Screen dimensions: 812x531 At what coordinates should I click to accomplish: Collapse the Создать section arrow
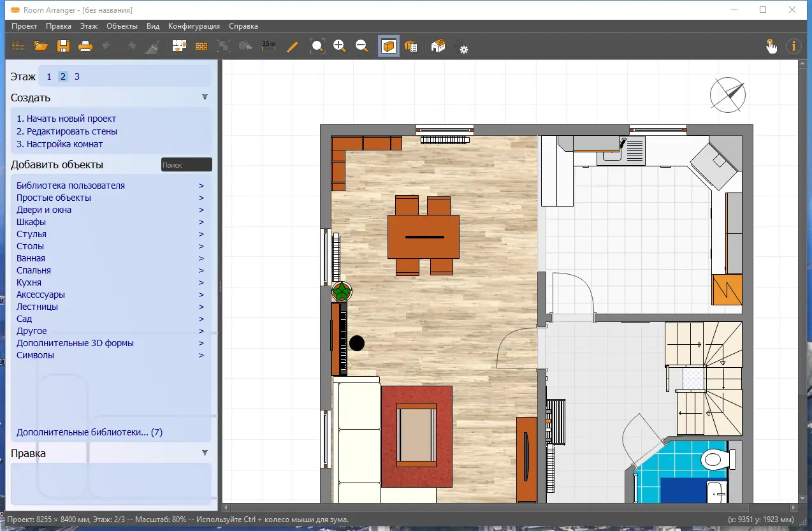[205, 97]
